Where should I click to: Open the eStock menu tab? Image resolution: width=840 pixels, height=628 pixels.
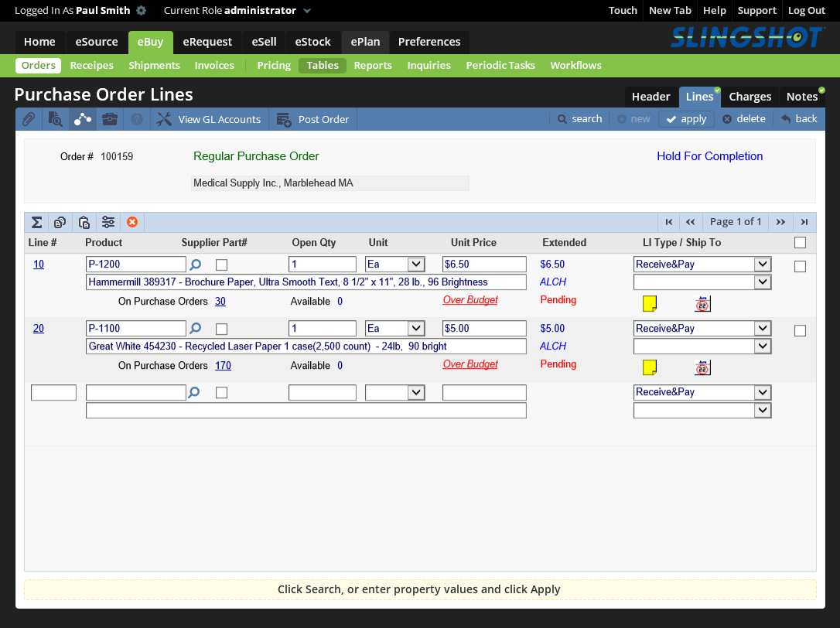313,42
